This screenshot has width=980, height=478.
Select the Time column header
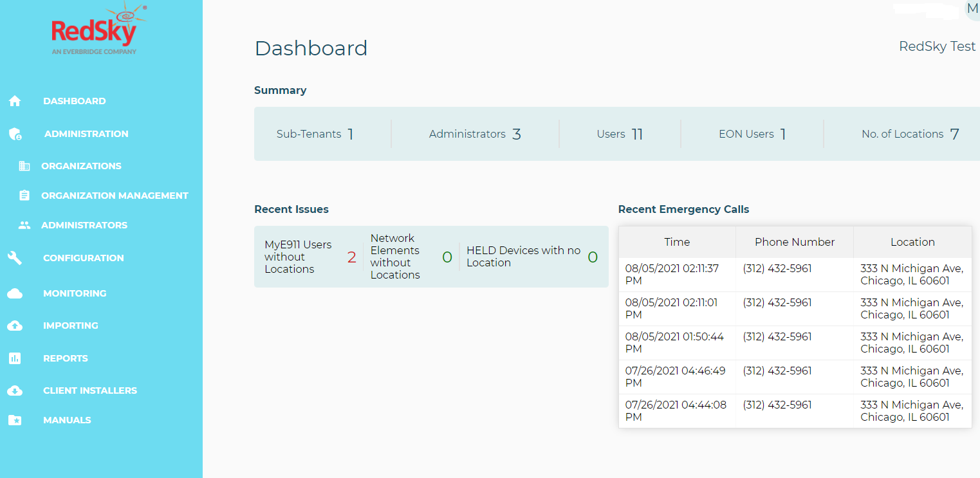[677, 242]
